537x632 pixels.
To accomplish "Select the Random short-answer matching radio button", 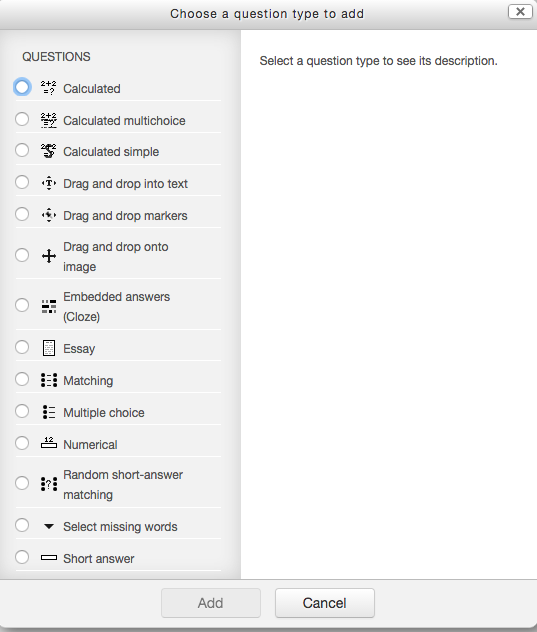I will [22, 483].
